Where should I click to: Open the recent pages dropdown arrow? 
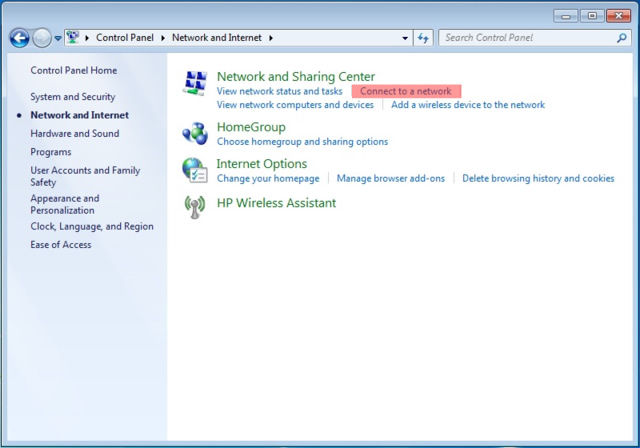tap(58, 38)
